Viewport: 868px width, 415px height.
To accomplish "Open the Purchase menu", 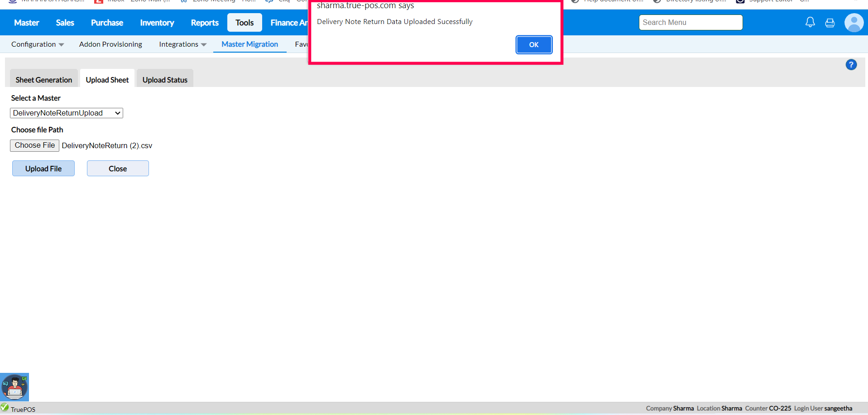I will click(107, 23).
